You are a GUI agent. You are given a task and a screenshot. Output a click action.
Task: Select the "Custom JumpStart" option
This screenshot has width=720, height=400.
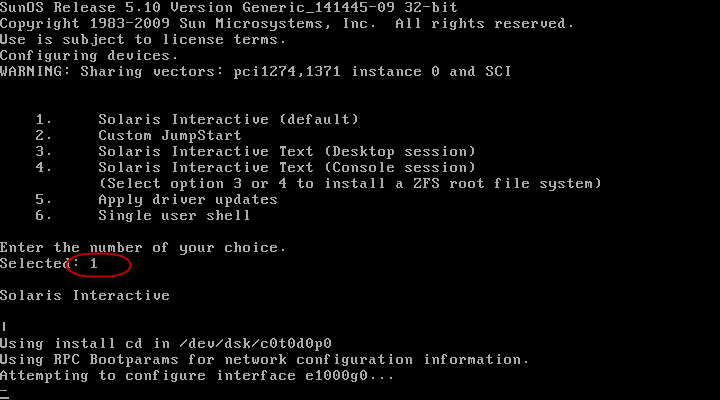169,135
